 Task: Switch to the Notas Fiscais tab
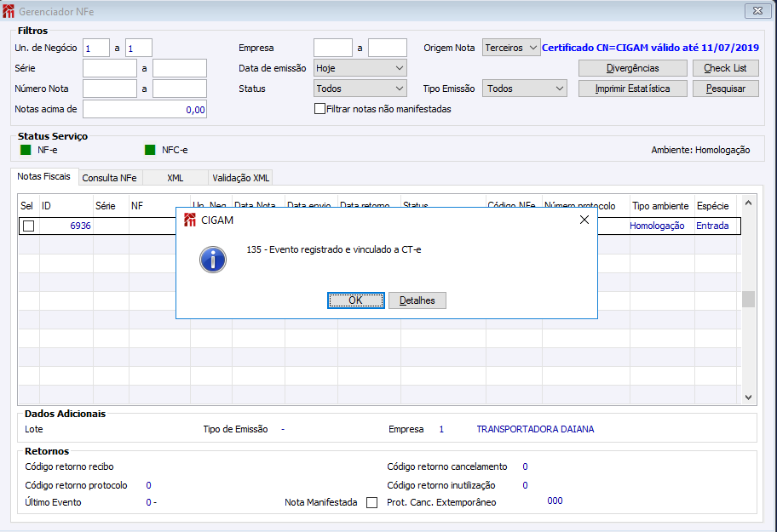click(x=44, y=177)
